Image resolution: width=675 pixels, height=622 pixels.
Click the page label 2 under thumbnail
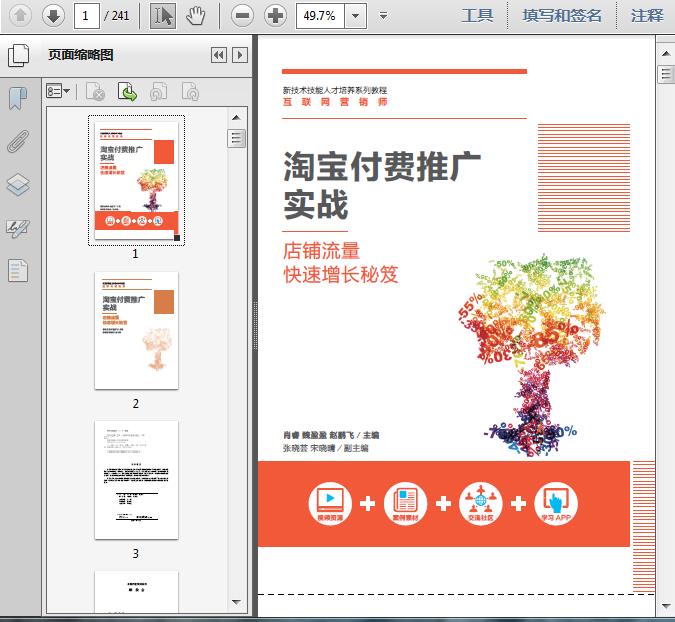click(136, 404)
